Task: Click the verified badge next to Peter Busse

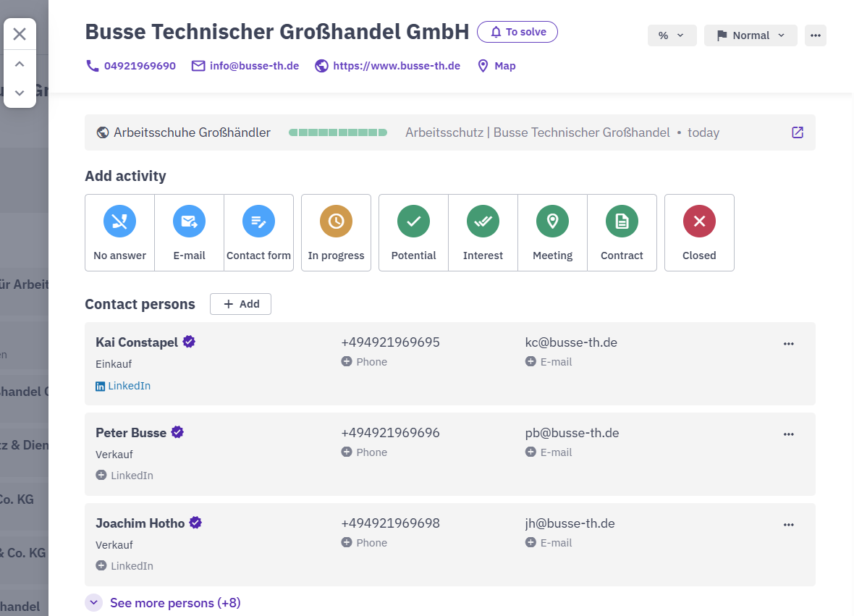Action: pyautogui.click(x=177, y=432)
